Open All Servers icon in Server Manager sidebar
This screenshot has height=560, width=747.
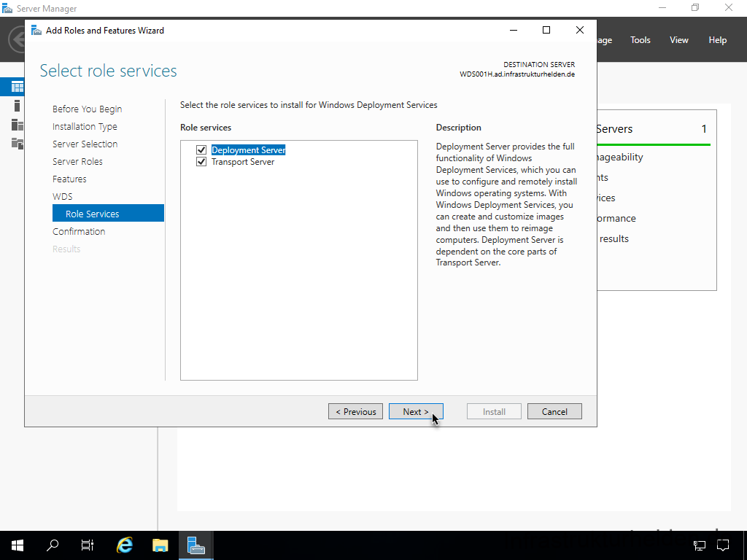[18, 125]
